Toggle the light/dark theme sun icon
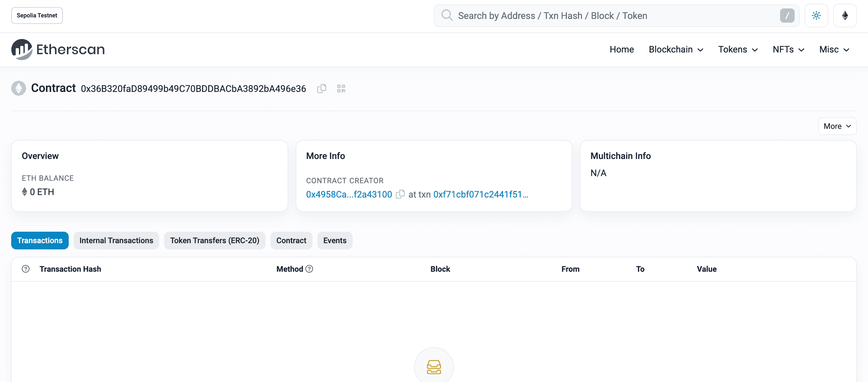This screenshot has width=868, height=382. point(816,16)
